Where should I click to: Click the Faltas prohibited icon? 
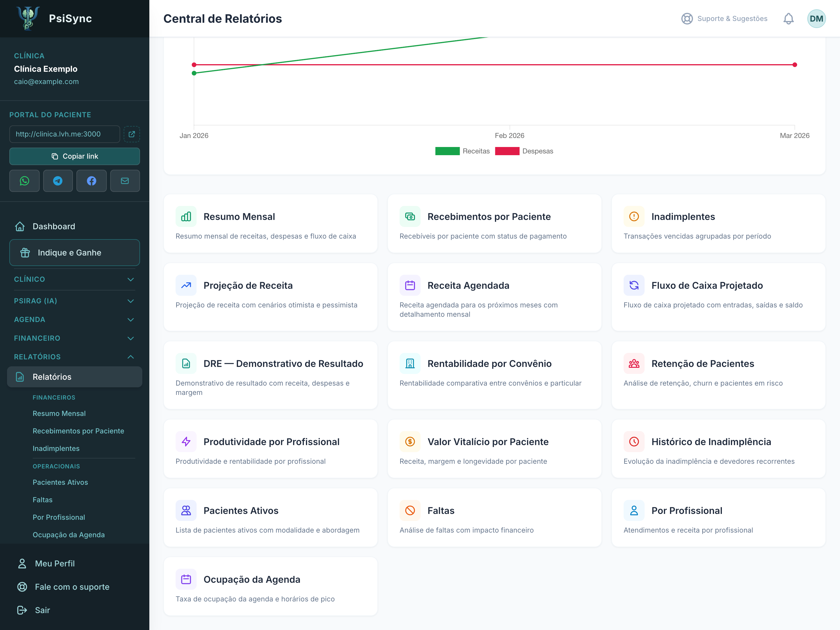410,510
